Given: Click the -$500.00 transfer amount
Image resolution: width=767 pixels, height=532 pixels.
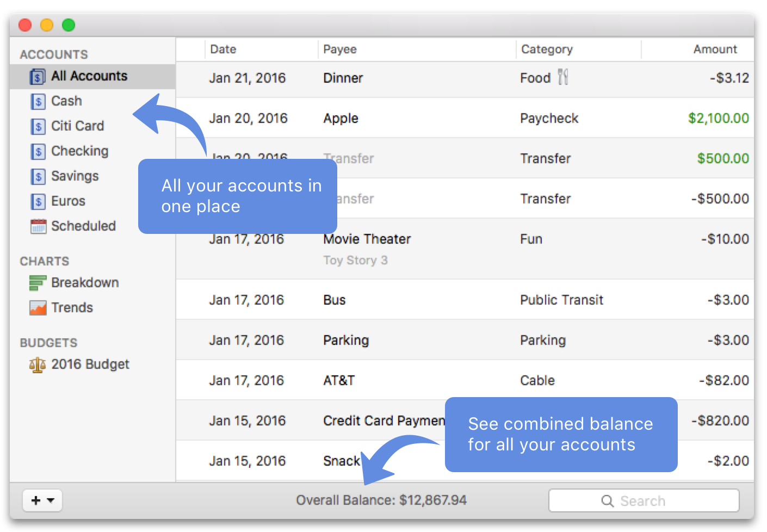Looking at the screenshot, I should click(720, 199).
